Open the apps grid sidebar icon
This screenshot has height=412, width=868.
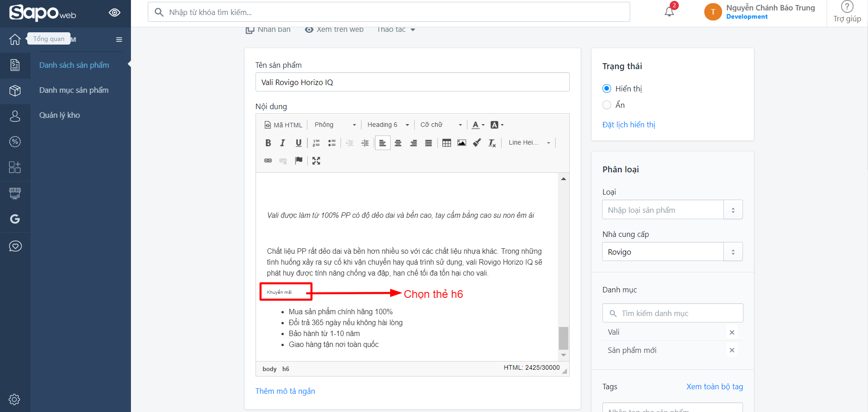coord(15,167)
